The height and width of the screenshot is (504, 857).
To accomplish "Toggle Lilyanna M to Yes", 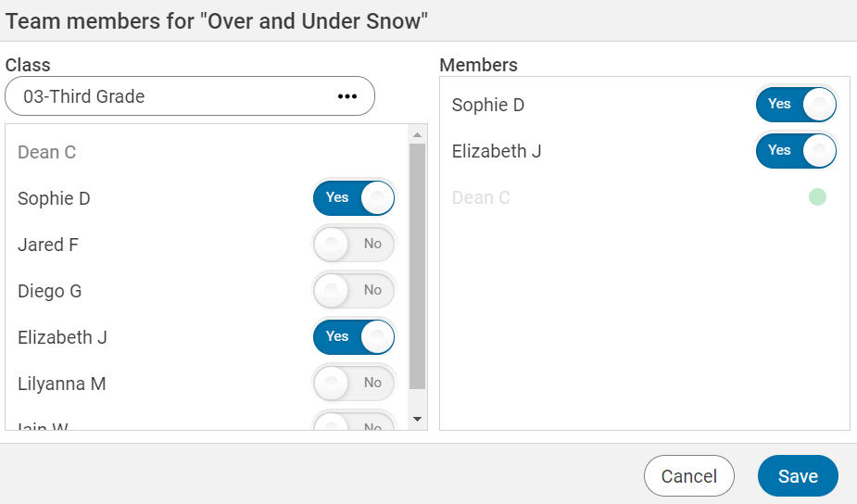I will pos(354,384).
